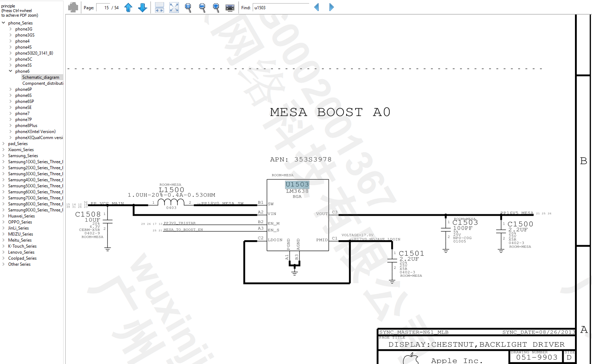Select phoneX(Intel Version) entry

pos(35,132)
